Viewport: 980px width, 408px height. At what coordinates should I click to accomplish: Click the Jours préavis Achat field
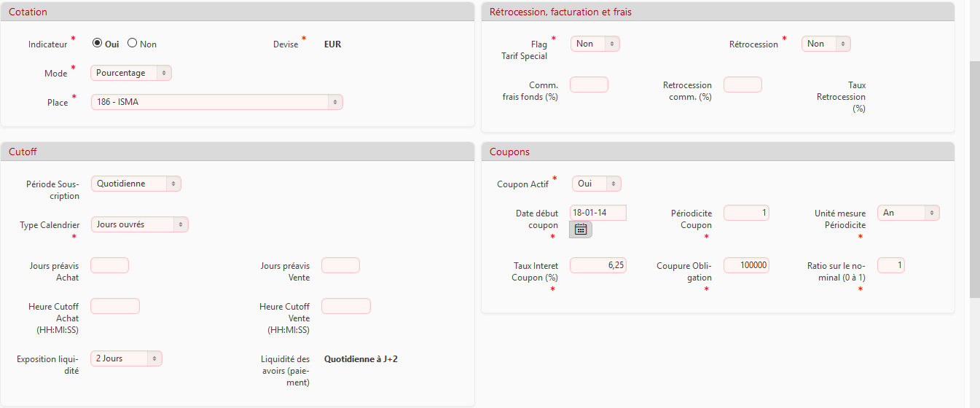point(109,265)
